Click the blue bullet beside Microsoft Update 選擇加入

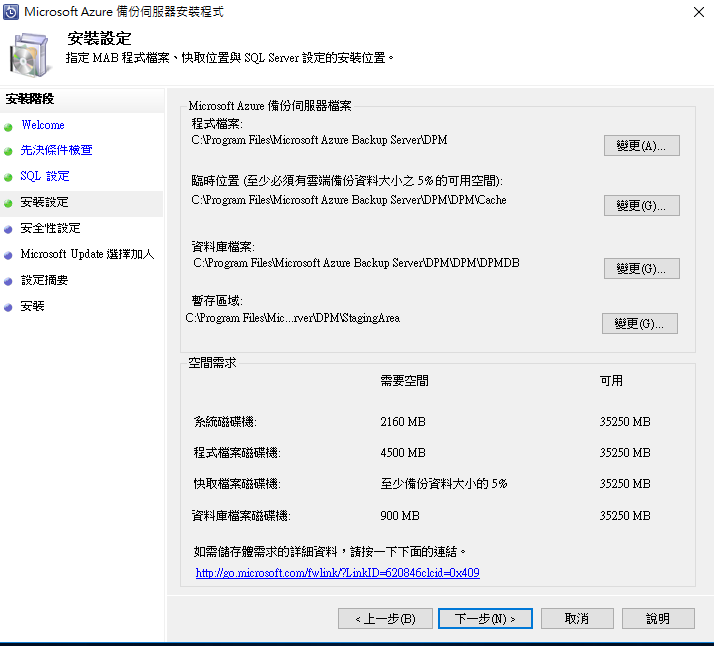pos(8,255)
